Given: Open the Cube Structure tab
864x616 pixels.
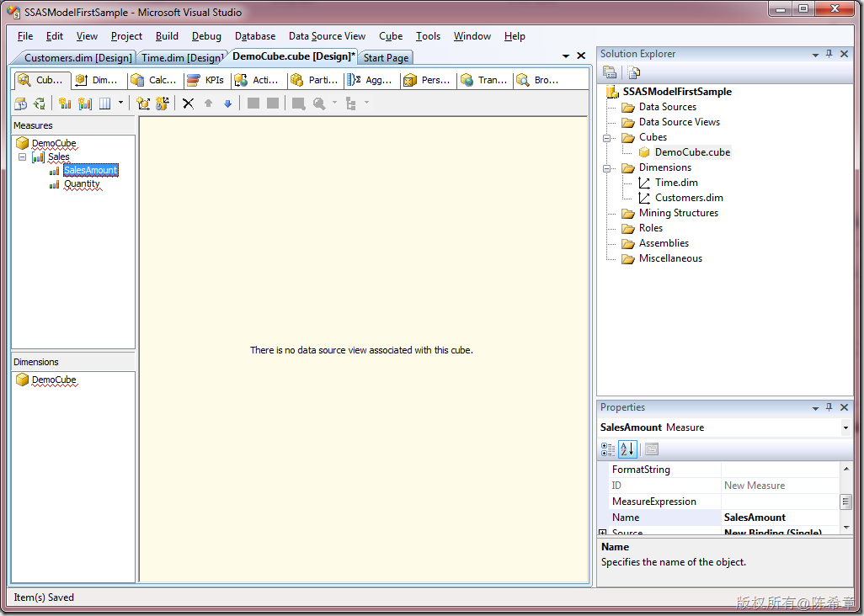Looking at the screenshot, I should 42,81.
